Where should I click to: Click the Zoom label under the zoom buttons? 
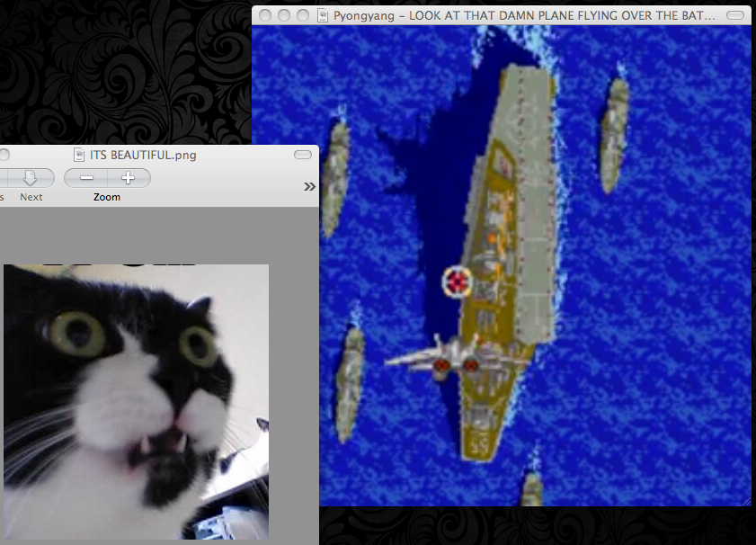107,197
